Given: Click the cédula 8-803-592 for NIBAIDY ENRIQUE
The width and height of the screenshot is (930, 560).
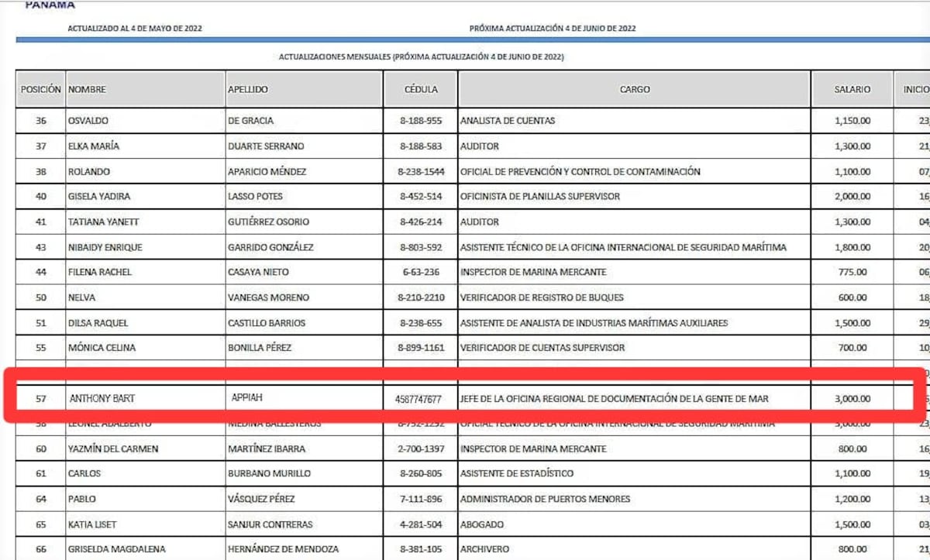Looking at the screenshot, I should 420,247.
